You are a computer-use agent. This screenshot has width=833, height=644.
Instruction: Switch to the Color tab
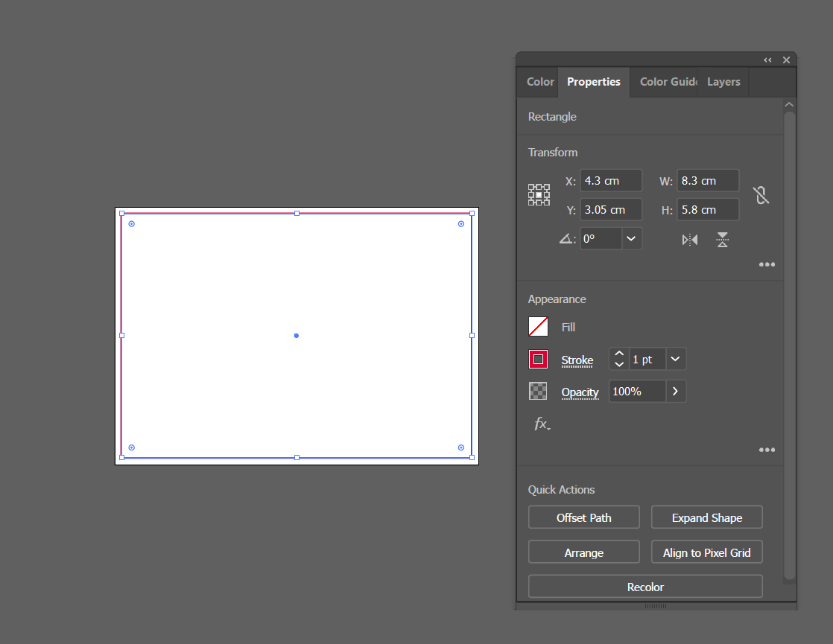(539, 82)
